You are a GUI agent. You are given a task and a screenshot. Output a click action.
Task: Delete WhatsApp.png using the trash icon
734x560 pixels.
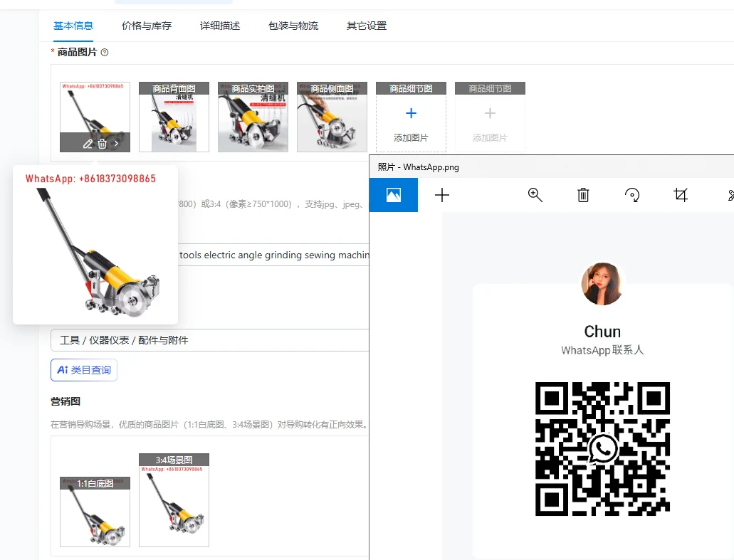pos(583,194)
